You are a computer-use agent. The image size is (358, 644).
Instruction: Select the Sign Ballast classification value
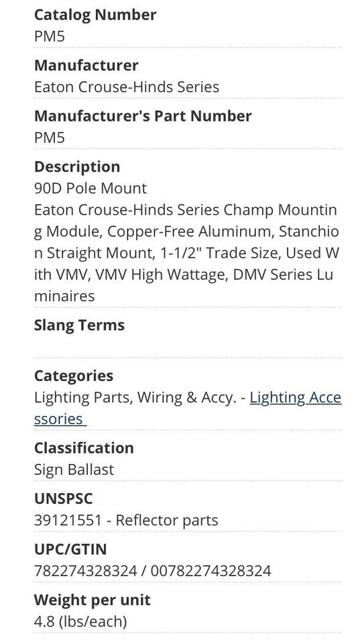[74, 470]
